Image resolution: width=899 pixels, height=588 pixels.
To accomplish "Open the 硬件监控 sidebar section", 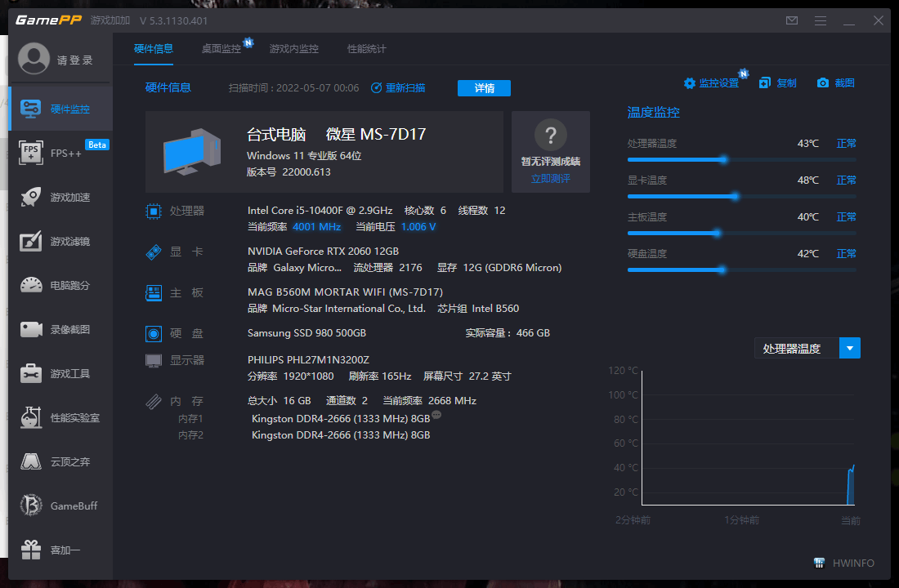I will [x=60, y=109].
